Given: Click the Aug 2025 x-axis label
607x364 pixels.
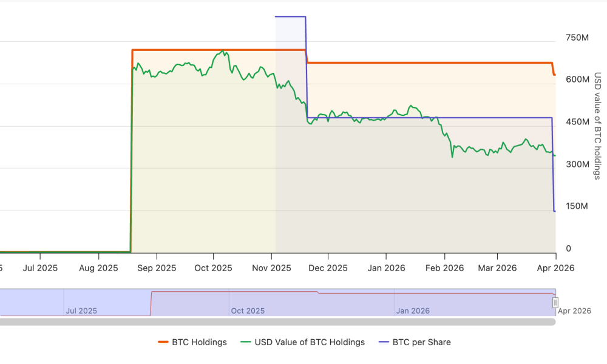Looking at the screenshot, I should (x=99, y=268).
